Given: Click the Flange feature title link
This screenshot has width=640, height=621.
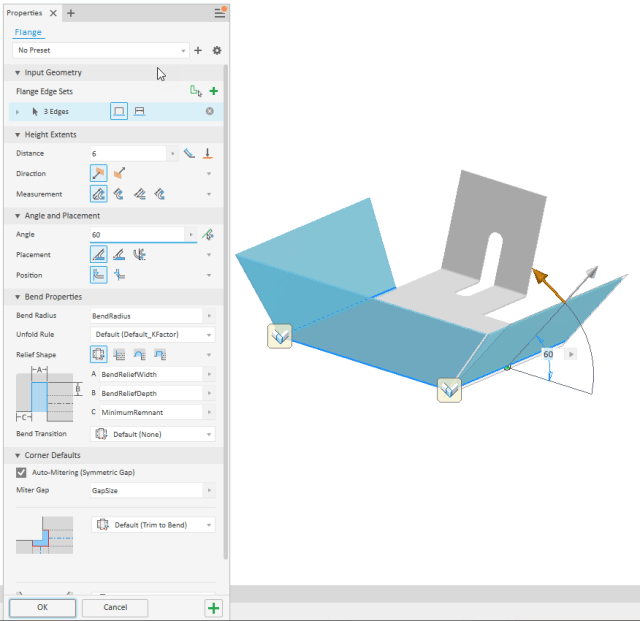Looking at the screenshot, I should [x=28, y=32].
